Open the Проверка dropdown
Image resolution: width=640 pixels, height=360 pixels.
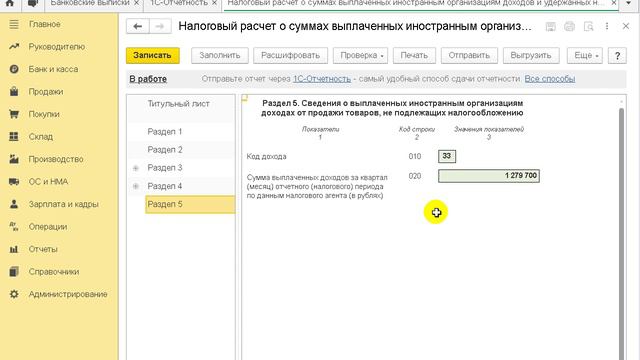[360, 56]
